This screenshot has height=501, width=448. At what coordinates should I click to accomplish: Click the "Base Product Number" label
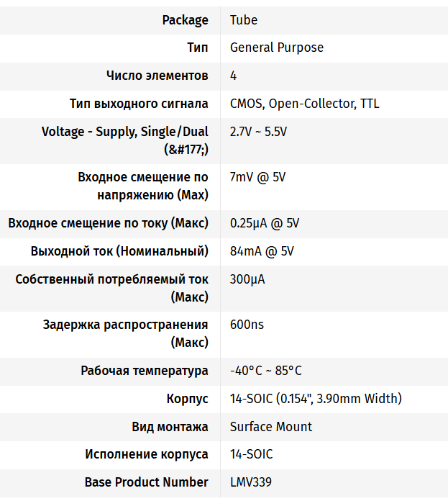[x=147, y=482]
